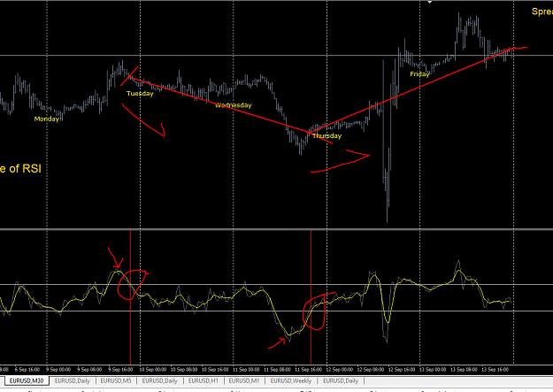Click the '12 Sep 08:00' time axis label
The image size is (553, 392).
click(x=371, y=370)
